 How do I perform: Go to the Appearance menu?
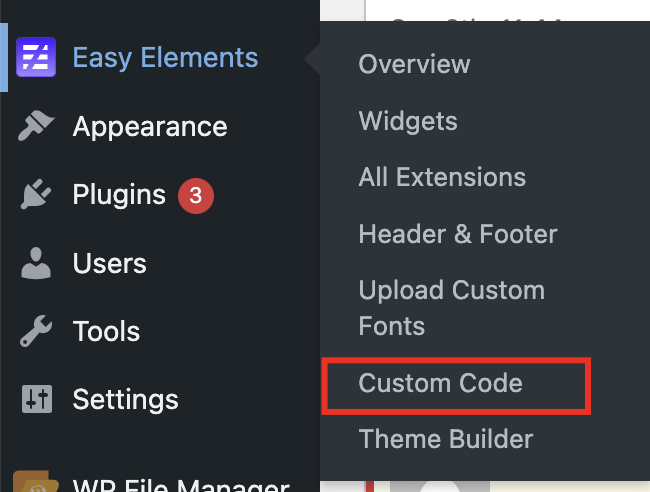coord(150,127)
